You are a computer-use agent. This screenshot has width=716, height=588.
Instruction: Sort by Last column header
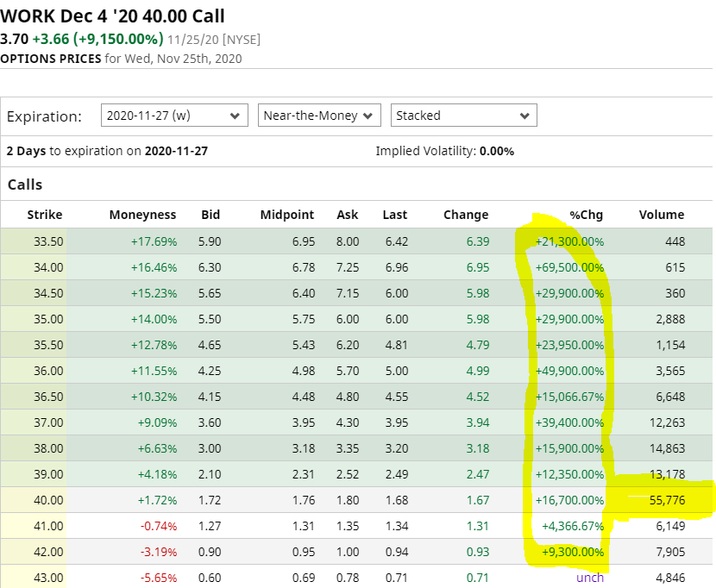396,215
